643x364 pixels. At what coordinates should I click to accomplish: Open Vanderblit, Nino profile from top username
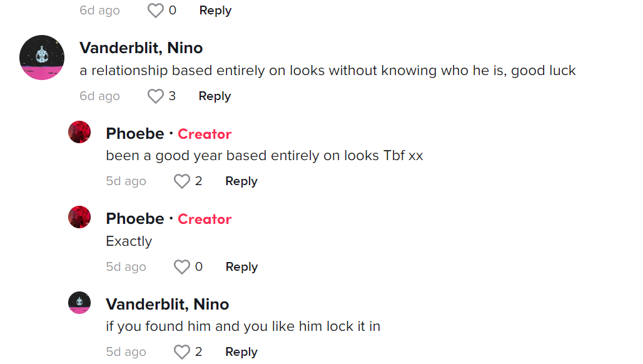coord(141,48)
